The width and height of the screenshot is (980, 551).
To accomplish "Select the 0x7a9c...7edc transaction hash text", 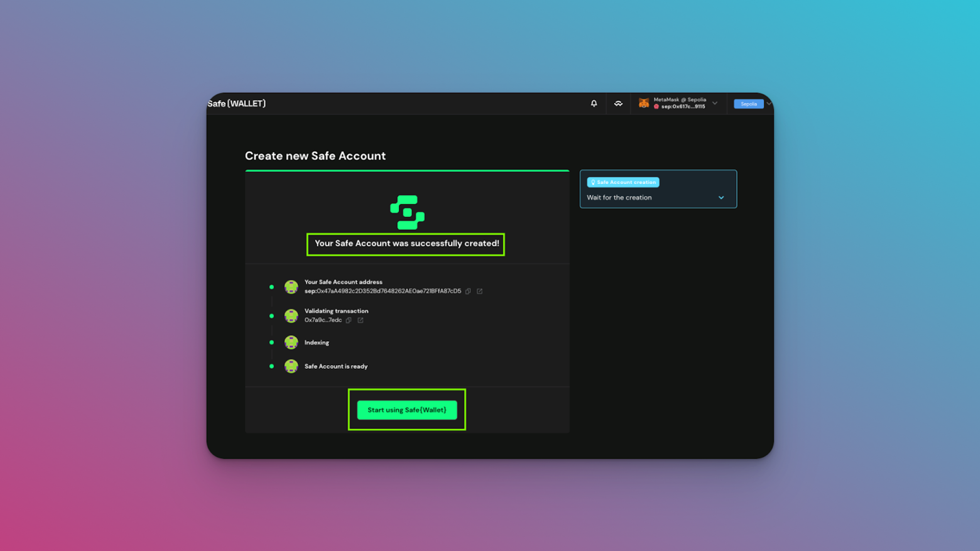I will tap(323, 320).
